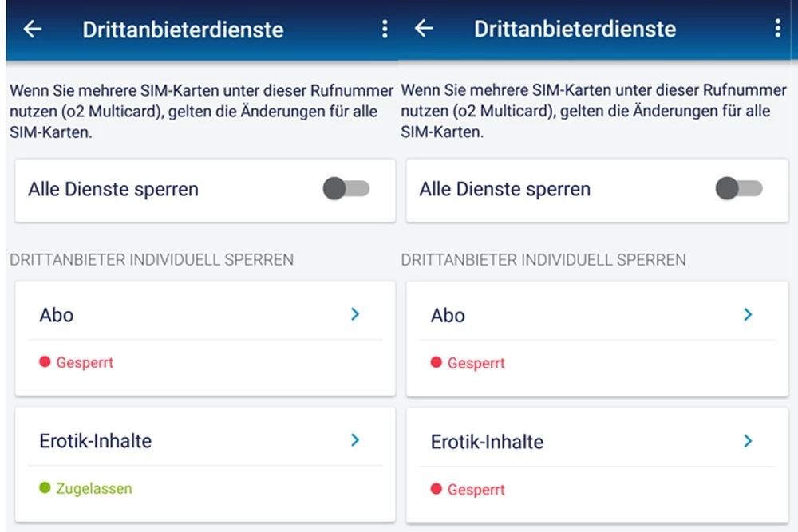The image size is (798, 532).
Task: Expand Abo via chevron on left screen
Action: coord(355,314)
